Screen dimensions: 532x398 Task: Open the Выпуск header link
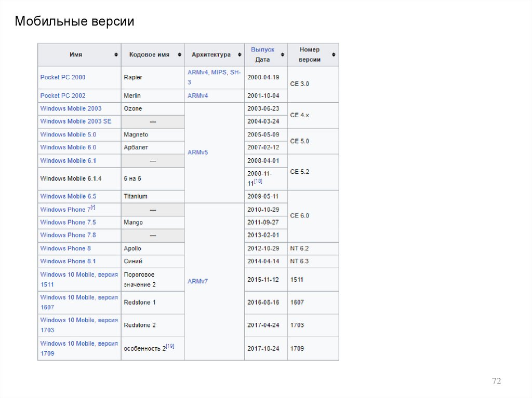coord(262,49)
